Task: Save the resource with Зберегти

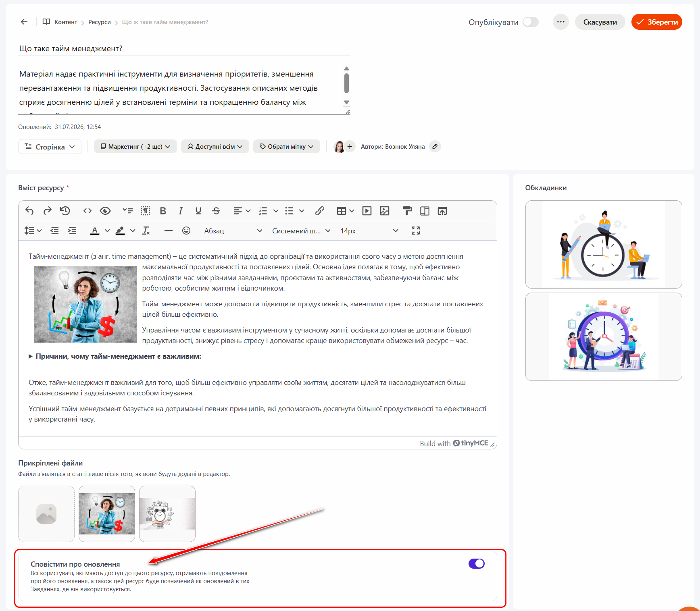Action: [657, 22]
